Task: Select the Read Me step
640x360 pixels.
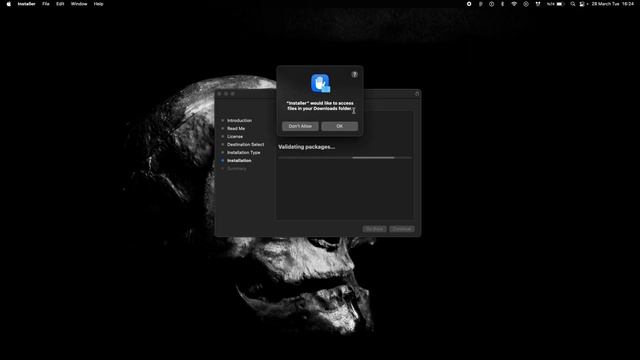Action: click(x=236, y=129)
